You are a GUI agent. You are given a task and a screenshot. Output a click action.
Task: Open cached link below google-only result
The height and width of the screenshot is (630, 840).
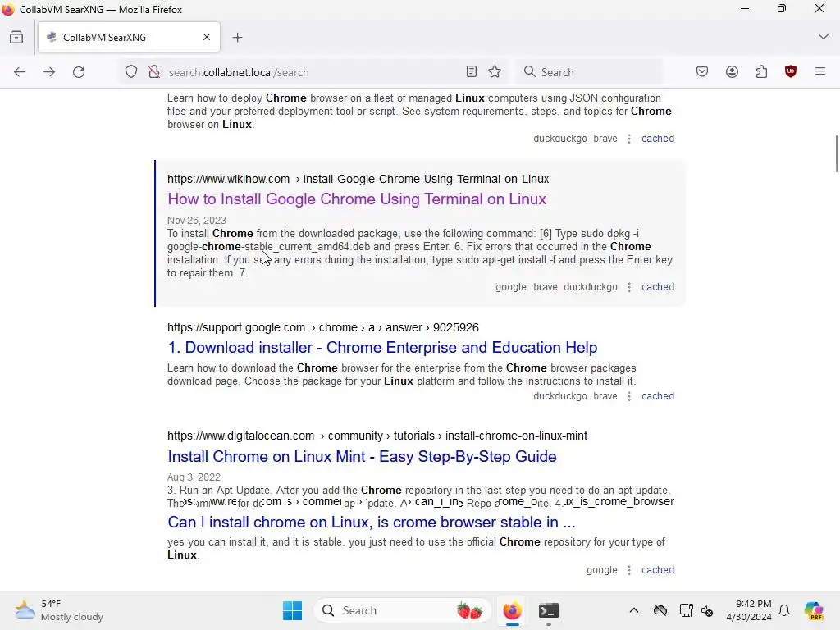(x=658, y=570)
